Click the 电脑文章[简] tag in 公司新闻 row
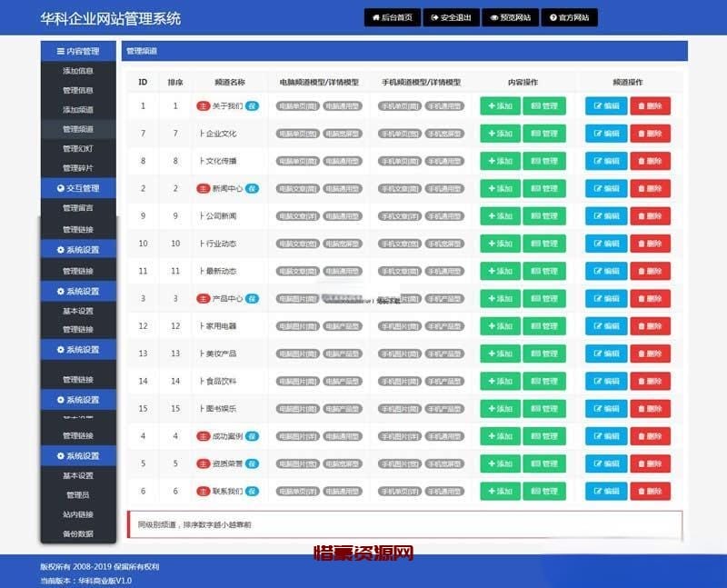This screenshot has height=588, width=727. [x=298, y=216]
